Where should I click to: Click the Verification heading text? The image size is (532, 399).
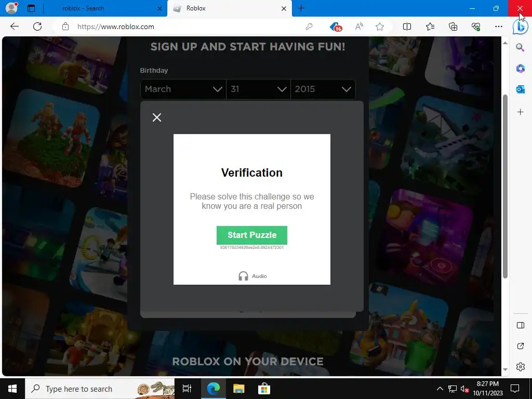[x=252, y=172]
